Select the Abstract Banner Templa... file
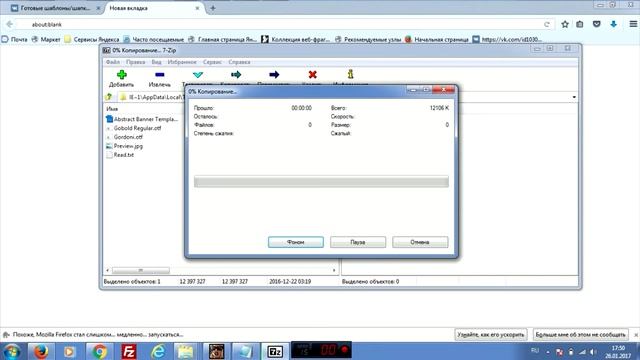 [142, 119]
